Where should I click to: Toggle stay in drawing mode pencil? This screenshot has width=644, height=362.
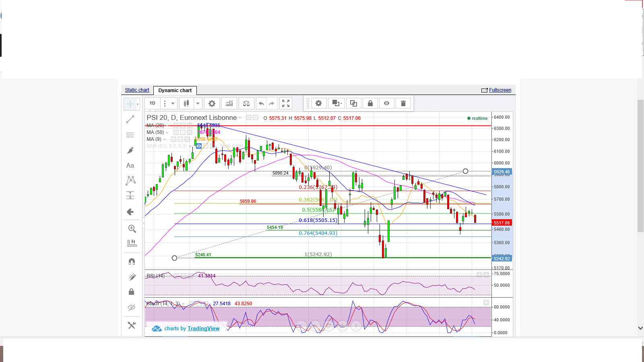[x=132, y=277]
